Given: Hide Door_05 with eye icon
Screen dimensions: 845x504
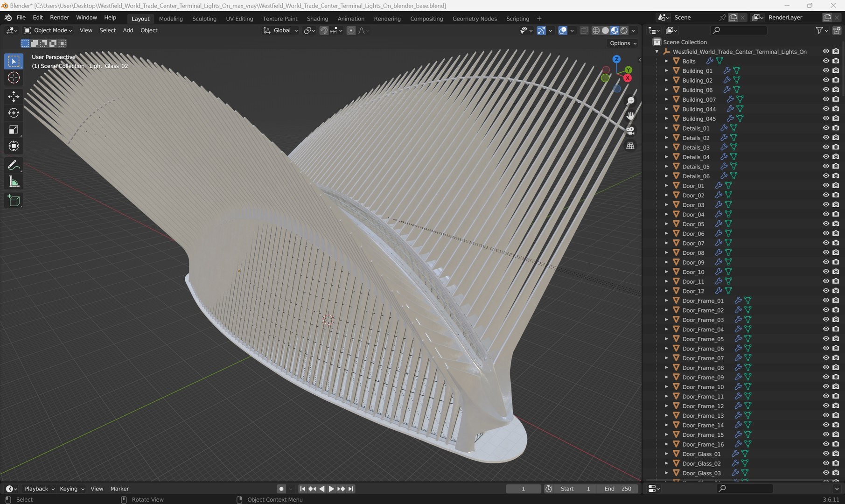Looking at the screenshot, I should coord(826,224).
